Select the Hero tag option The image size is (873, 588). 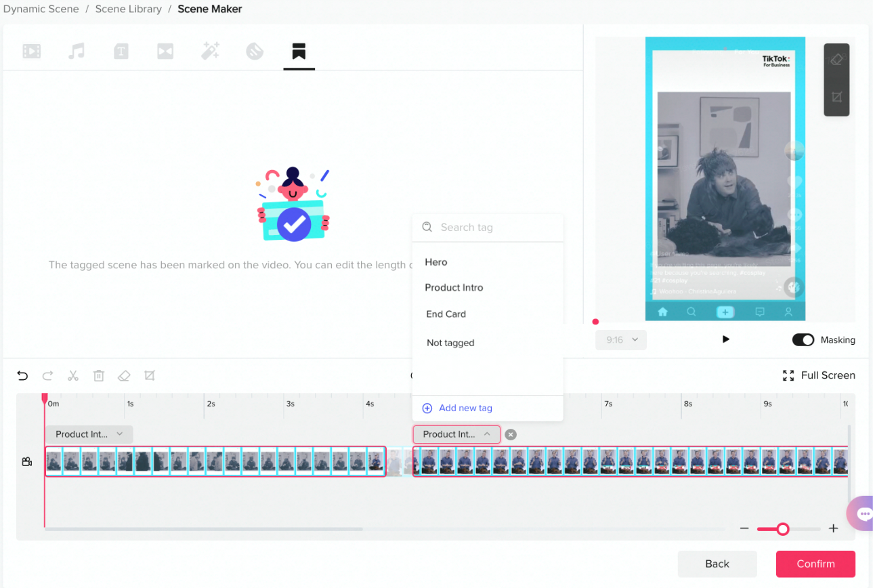pos(435,262)
